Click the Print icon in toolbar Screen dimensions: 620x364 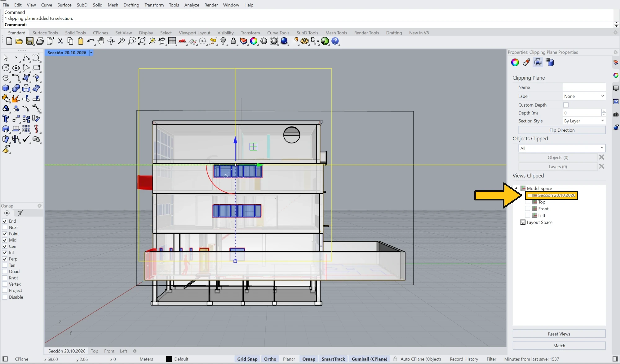click(40, 41)
